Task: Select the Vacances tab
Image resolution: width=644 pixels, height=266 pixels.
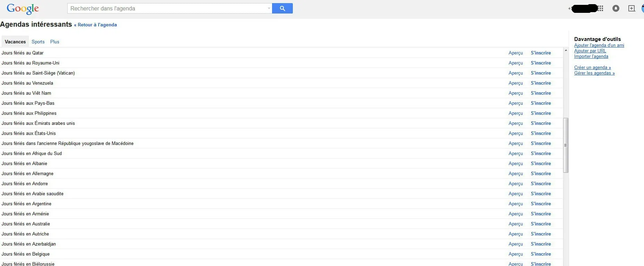Action: 15,42
